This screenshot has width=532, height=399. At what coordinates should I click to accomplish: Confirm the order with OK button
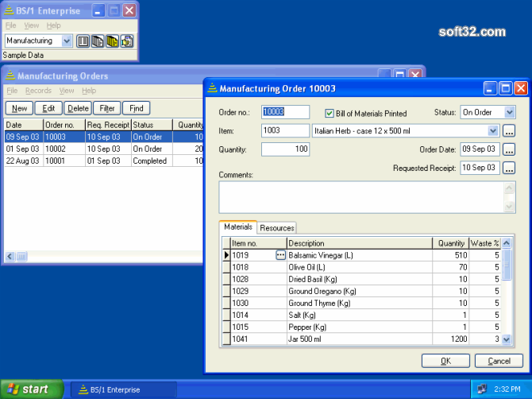point(445,361)
